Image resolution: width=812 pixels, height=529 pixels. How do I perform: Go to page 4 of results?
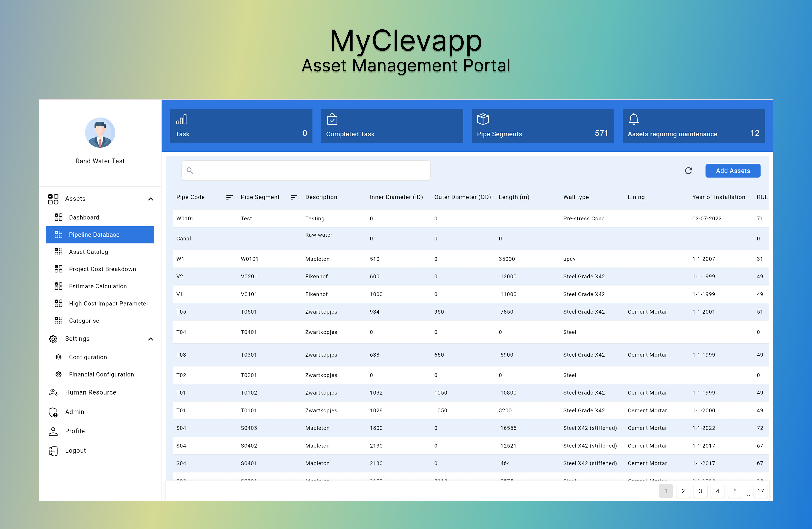coord(718,491)
